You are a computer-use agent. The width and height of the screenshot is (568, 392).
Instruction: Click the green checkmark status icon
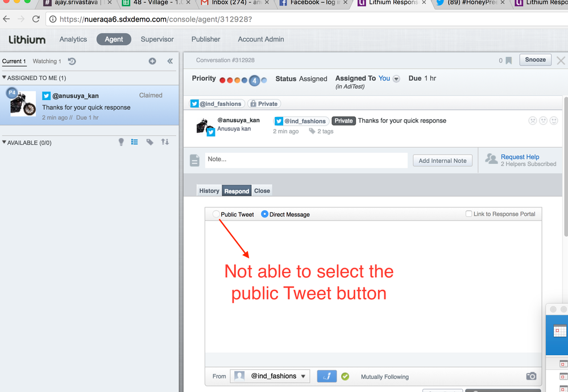345,377
